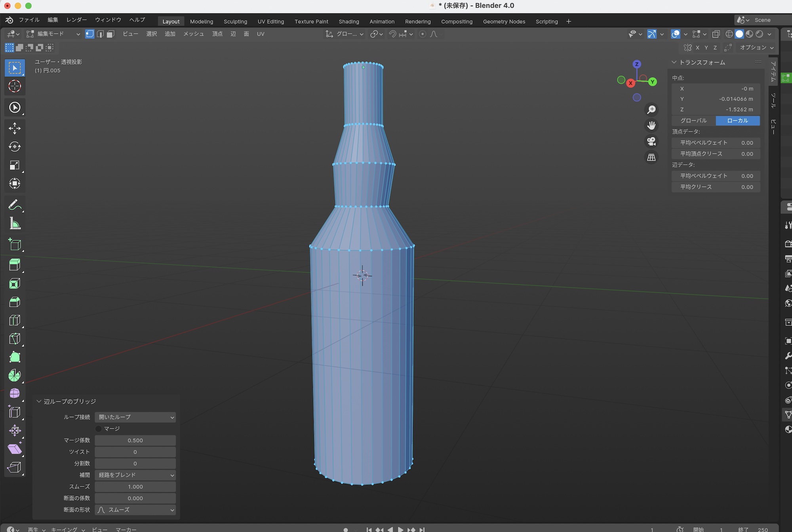Choose the Loop Cut tool
The image size is (792, 532).
coord(15,320)
